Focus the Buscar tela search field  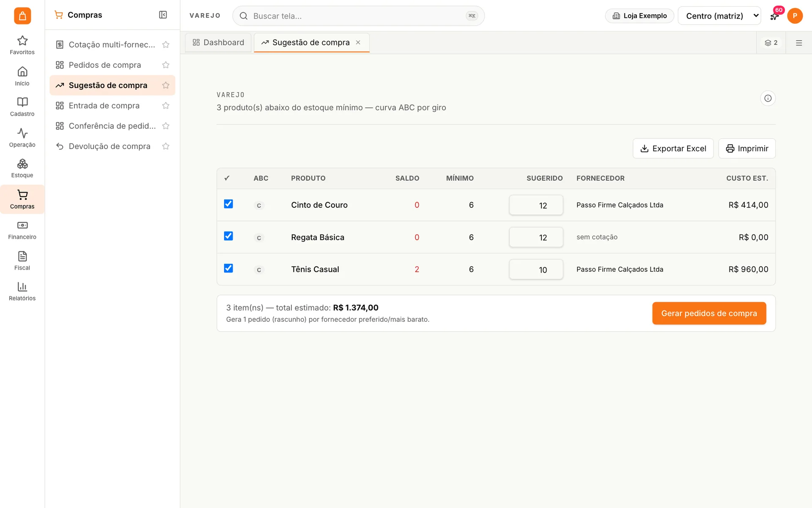click(358, 16)
